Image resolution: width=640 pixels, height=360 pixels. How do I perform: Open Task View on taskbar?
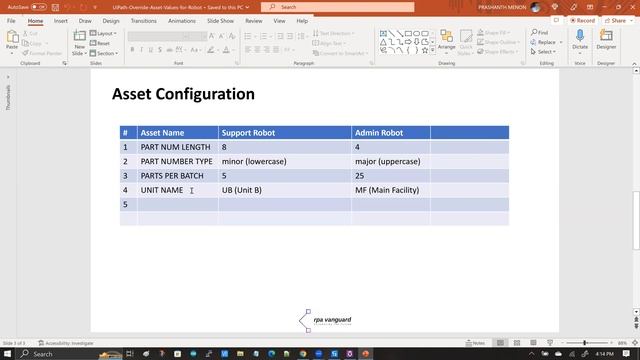point(130,353)
